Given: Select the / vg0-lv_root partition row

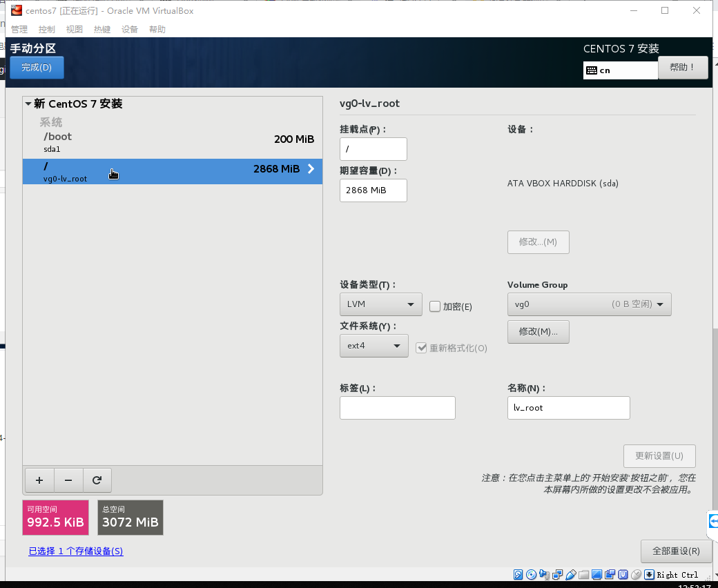Looking at the screenshot, I should point(173,172).
